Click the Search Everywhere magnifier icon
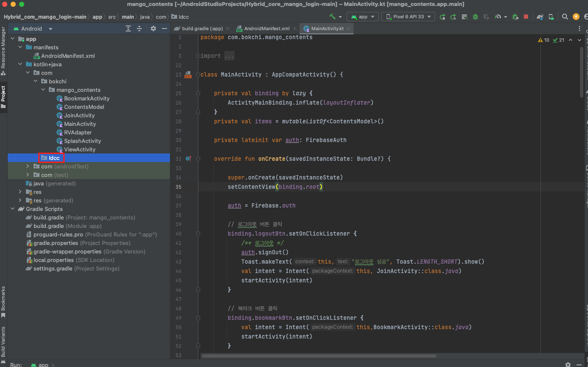Screen dimensions: 588x367 565,17
